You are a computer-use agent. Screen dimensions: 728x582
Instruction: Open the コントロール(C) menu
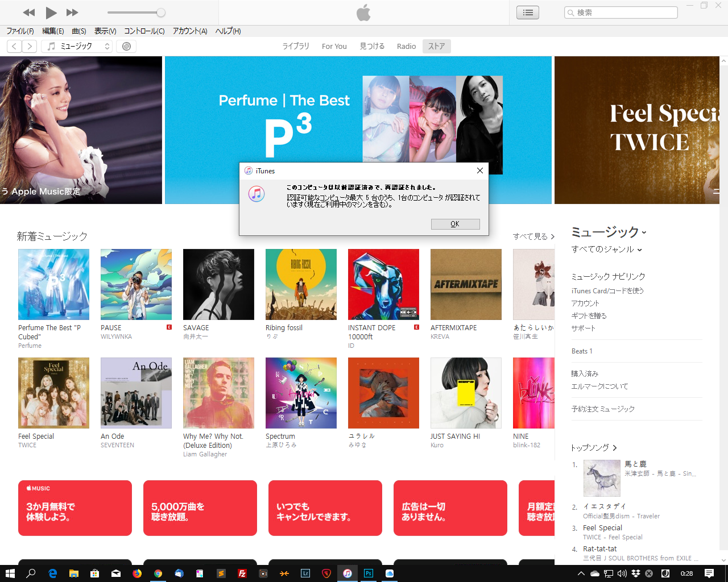tap(144, 31)
